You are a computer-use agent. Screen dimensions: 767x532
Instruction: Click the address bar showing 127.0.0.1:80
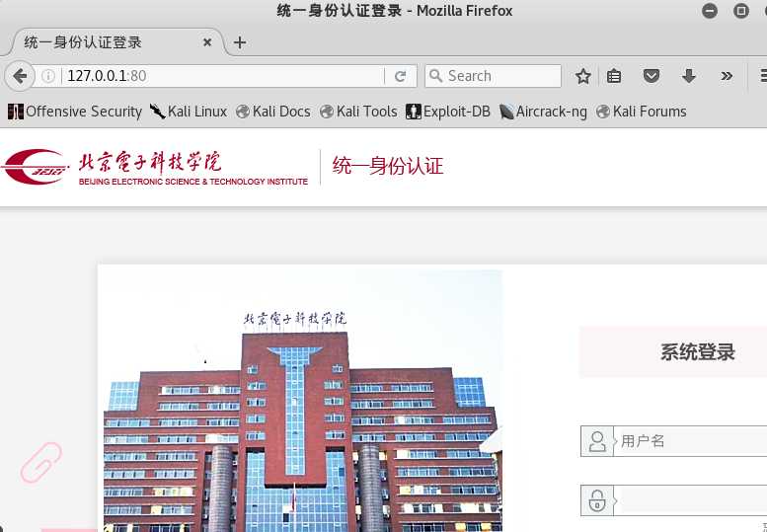pyautogui.click(x=222, y=76)
